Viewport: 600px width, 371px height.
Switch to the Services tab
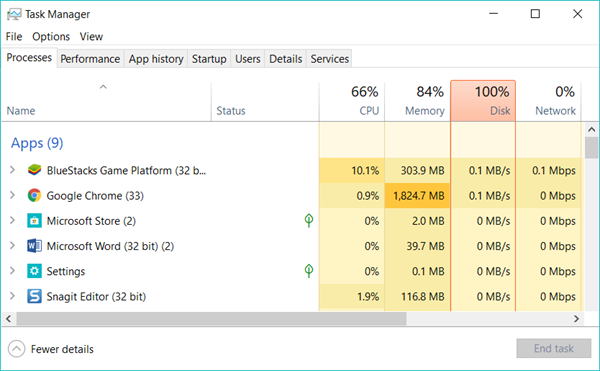pos(329,59)
